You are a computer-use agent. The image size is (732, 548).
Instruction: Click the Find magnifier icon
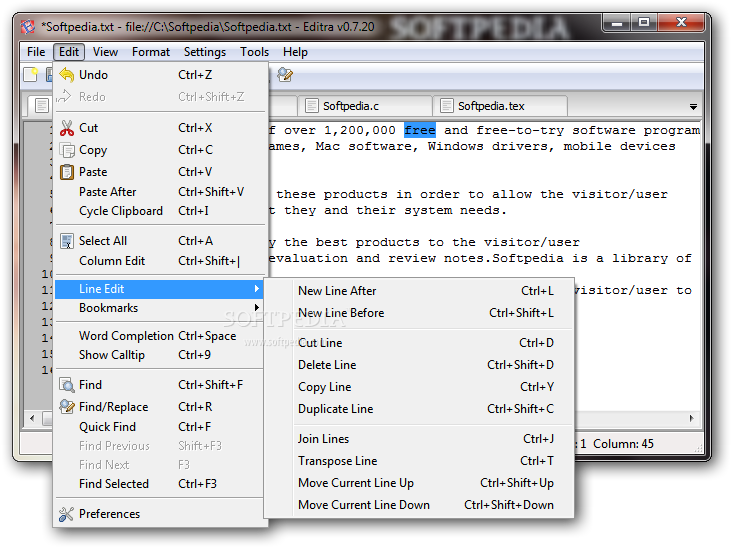[67, 385]
